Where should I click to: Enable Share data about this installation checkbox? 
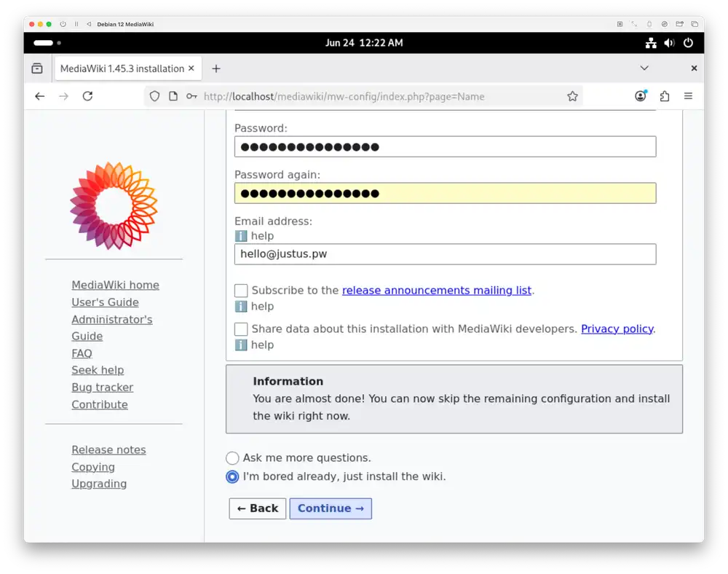241,329
